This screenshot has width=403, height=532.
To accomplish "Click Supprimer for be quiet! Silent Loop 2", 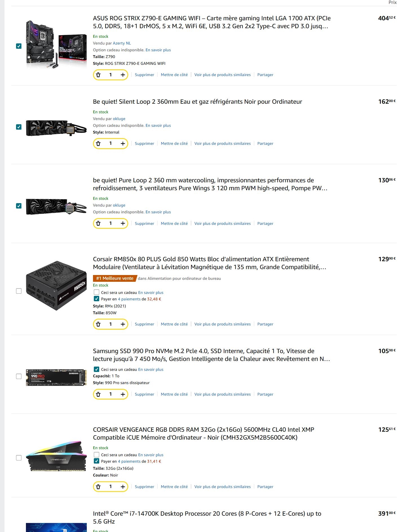I will click(144, 143).
